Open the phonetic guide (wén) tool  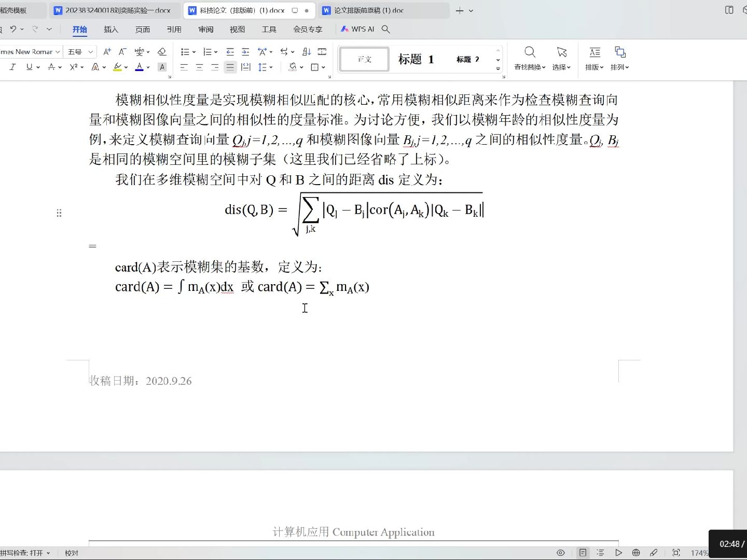click(139, 52)
